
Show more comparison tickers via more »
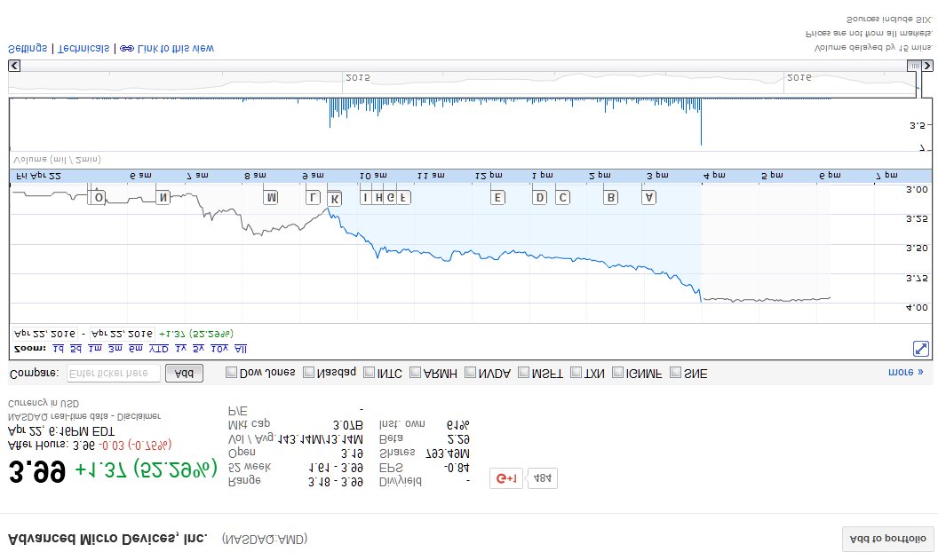[x=906, y=372]
